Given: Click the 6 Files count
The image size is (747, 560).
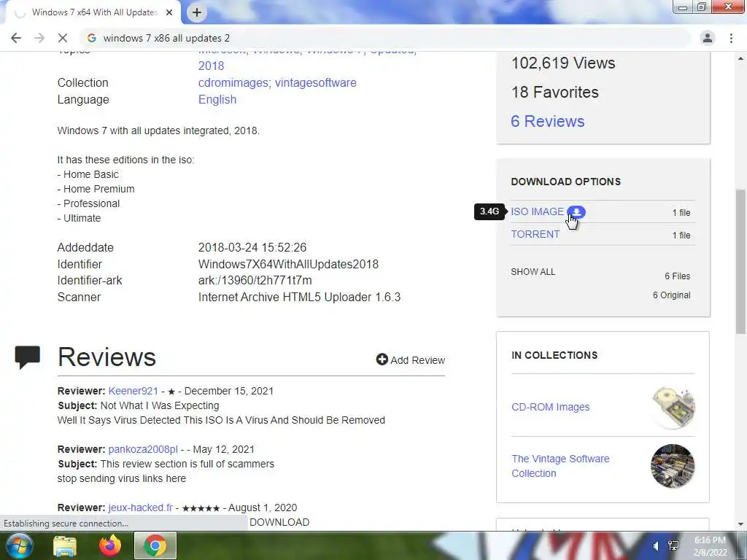Looking at the screenshot, I should pyautogui.click(x=678, y=276).
